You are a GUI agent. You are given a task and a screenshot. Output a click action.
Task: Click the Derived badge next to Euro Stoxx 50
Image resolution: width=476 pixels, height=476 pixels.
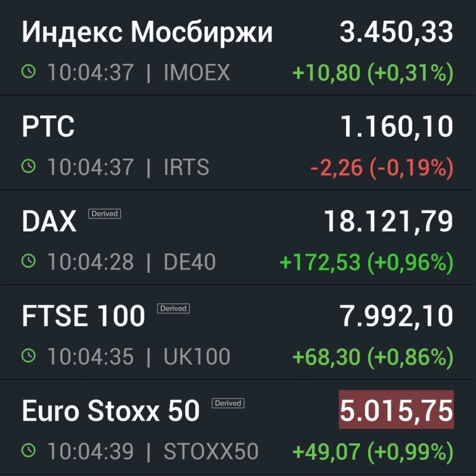pyautogui.click(x=228, y=403)
